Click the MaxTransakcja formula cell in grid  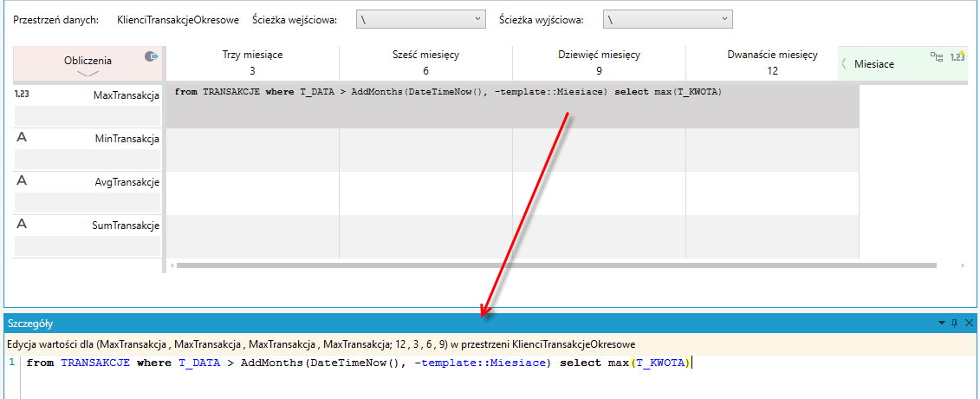pyautogui.click(x=512, y=106)
